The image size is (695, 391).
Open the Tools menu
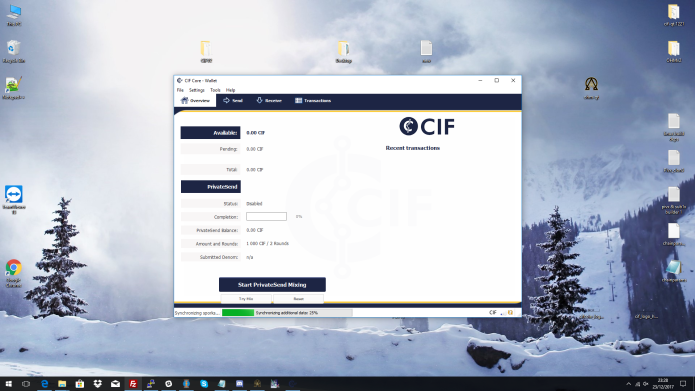215,90
